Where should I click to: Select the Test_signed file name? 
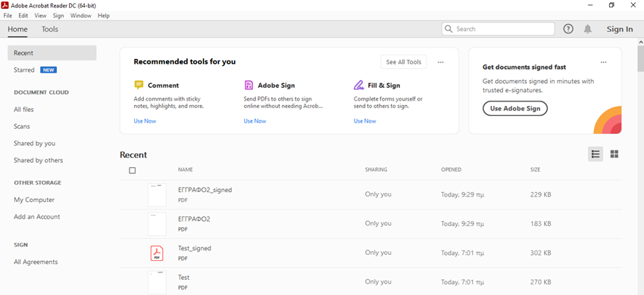pos(195,248)
